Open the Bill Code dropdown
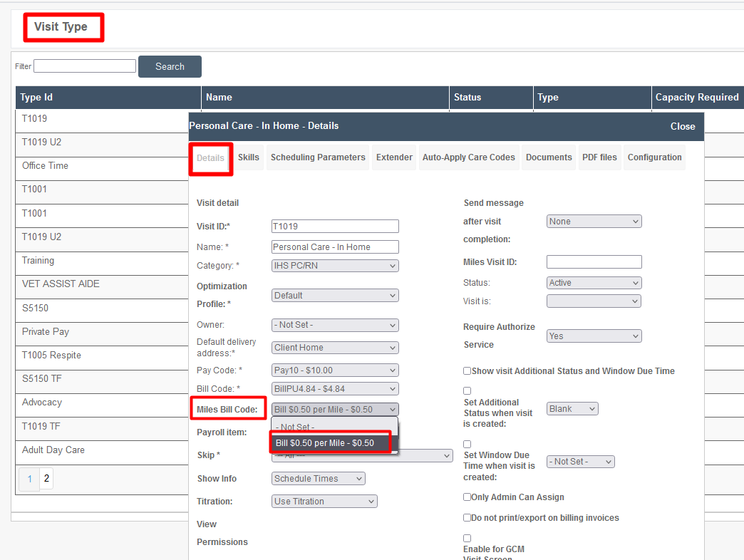744x560 pixels. click(x=335, y=389)
